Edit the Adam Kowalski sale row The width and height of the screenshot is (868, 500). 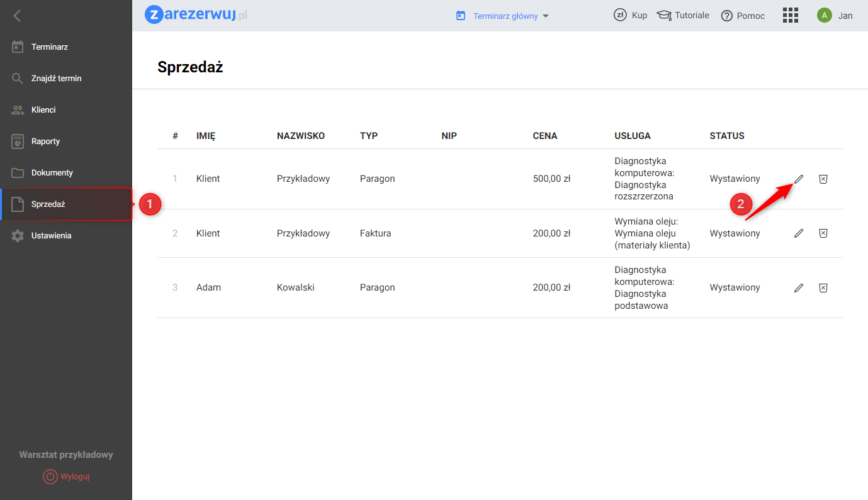point(799,288)
